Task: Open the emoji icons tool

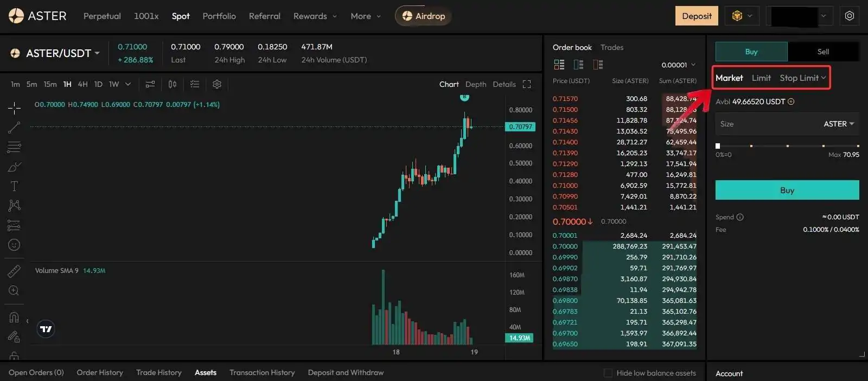Action: tap(14, 245)
